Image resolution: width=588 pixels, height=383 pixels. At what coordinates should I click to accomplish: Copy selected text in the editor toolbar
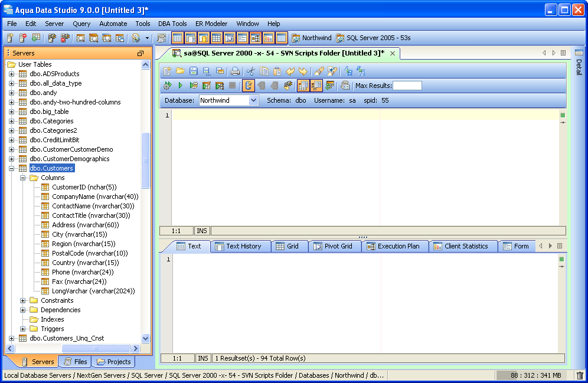pos(264,71)
